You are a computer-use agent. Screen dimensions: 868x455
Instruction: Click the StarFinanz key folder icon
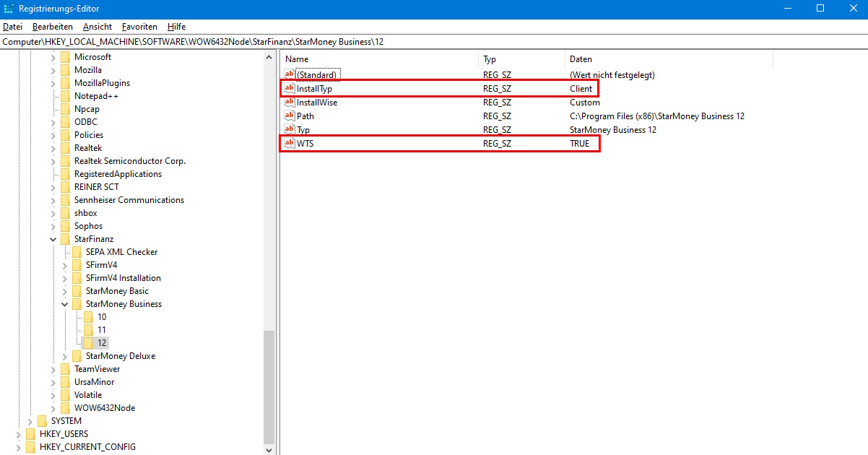click(x=65, y=239)
